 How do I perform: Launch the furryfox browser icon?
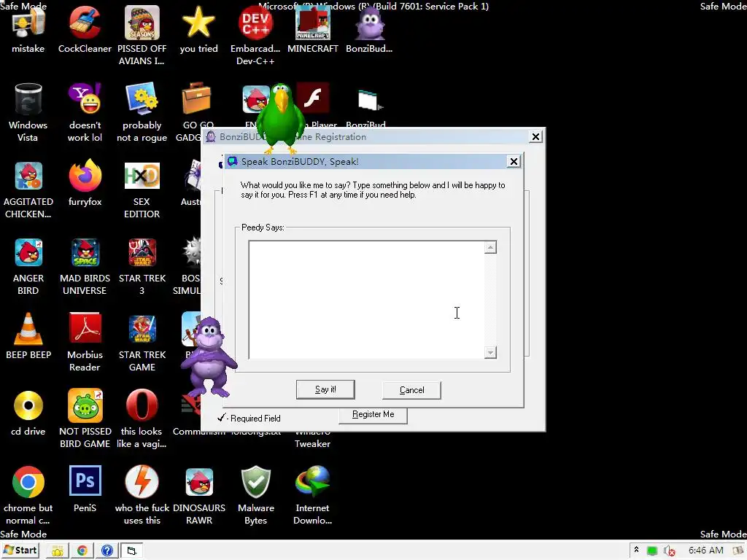85,176
